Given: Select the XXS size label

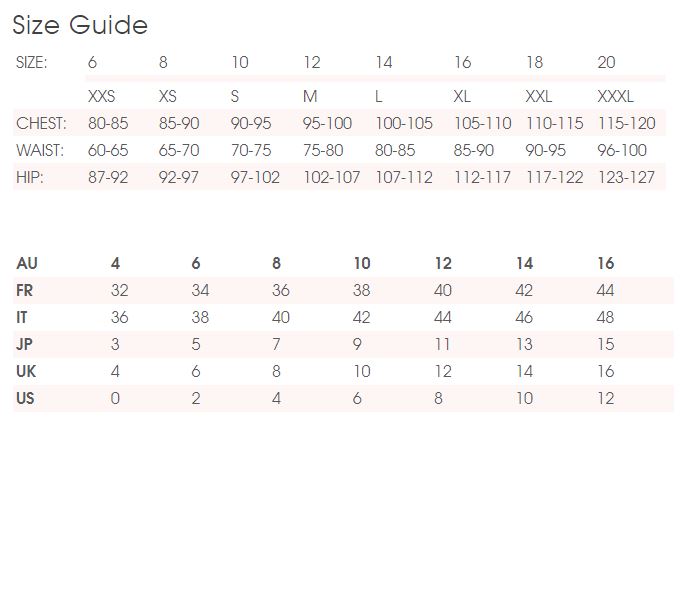Looking at the screenshot, I should [x=102, y=97].
